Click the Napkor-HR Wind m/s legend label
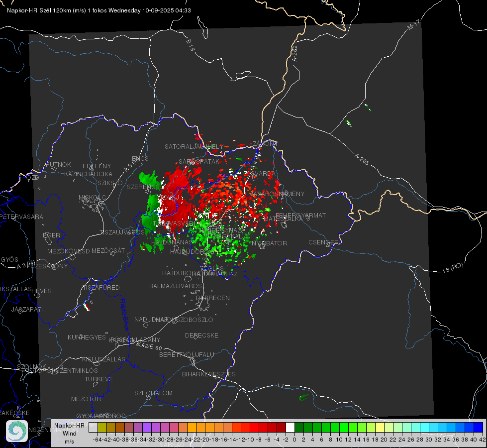487x448 pixels. [x=69, y=433]
